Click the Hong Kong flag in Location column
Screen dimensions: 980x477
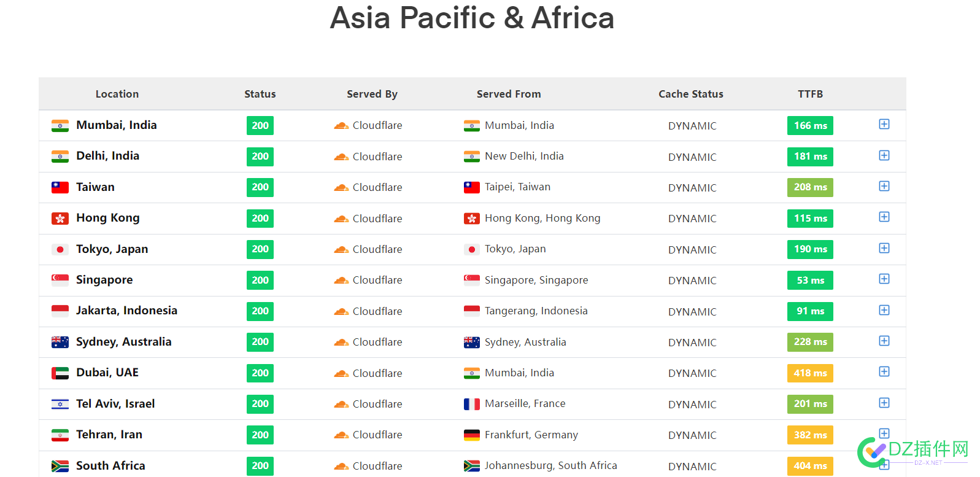[x=60, y=219]
